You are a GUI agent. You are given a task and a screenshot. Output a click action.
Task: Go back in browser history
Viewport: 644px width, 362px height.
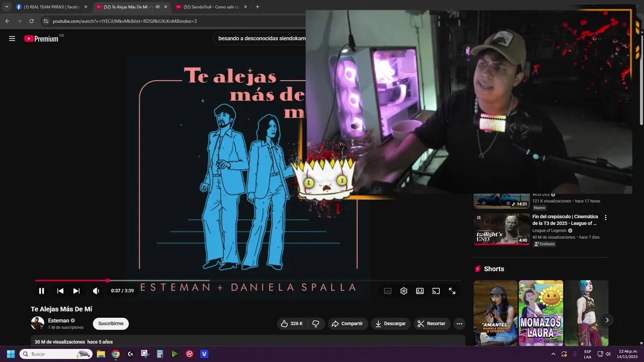pyautogui.click(x=7, y=21)
